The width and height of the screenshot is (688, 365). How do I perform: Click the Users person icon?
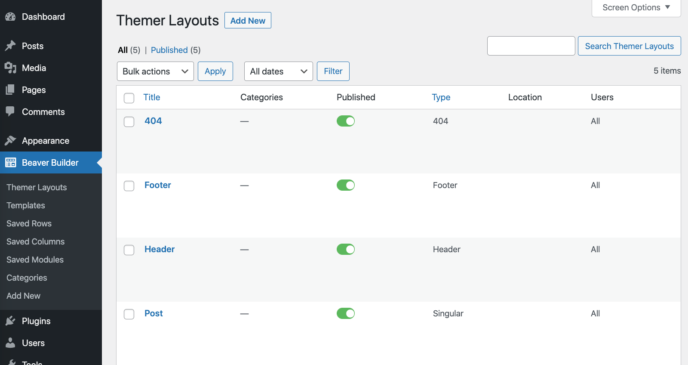click(11, 343)
